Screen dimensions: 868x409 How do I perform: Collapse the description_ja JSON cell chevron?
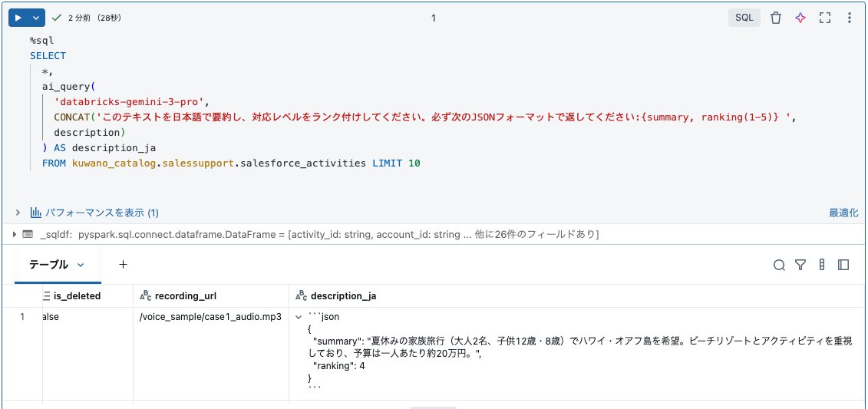coord(299,318)
